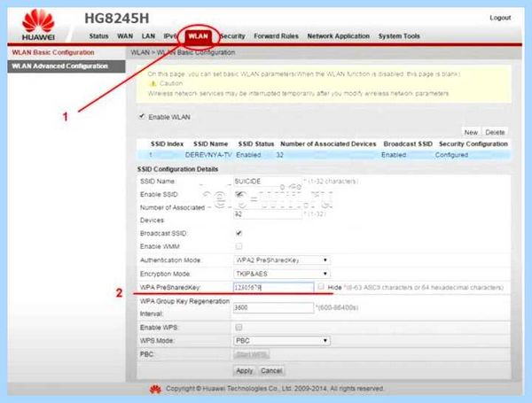This screenshot has width=532, height=403.
Task: Click the Start WPS button
Action: (252, 354)
